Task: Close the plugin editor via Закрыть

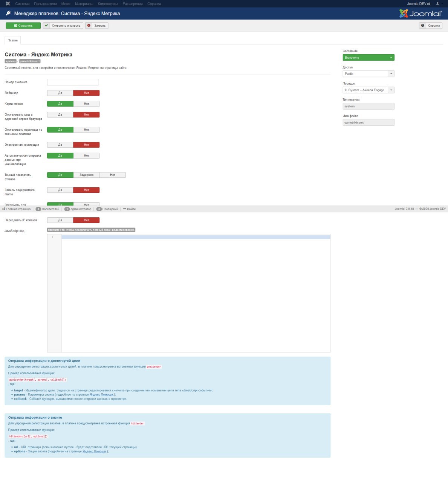Action: pos(97,26)
